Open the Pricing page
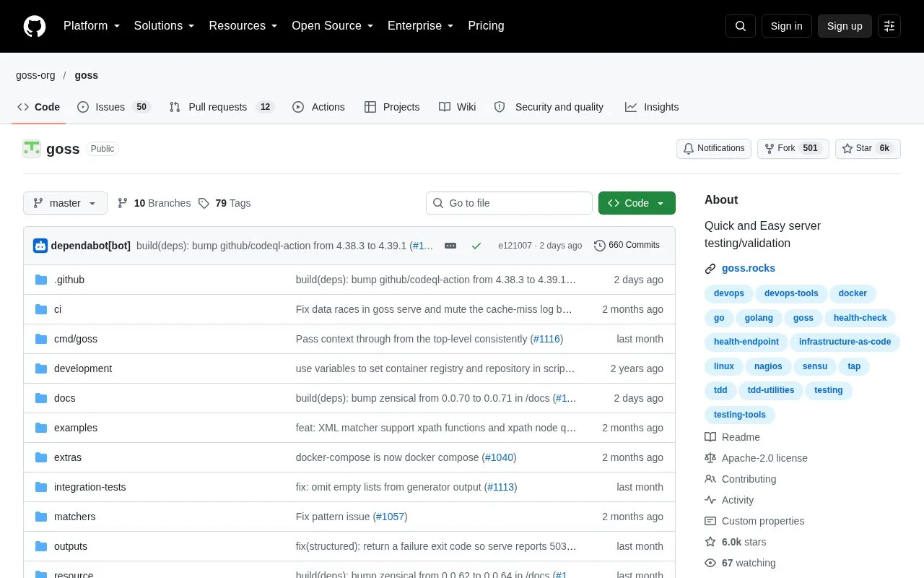 [486, 26]
